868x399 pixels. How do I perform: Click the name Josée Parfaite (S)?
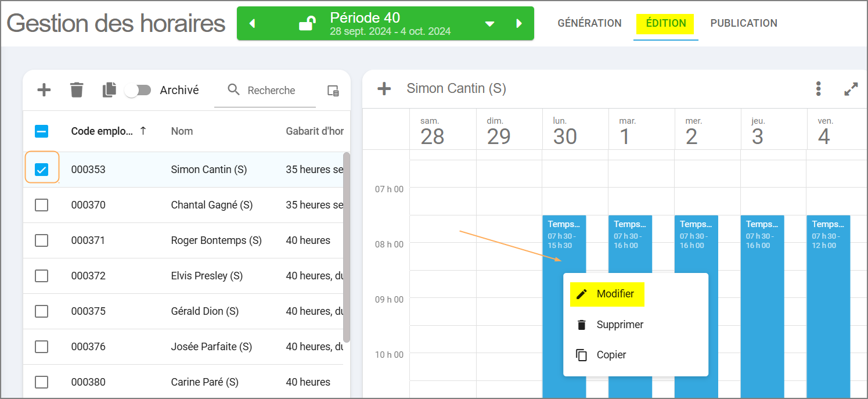(x=211, y=347)
